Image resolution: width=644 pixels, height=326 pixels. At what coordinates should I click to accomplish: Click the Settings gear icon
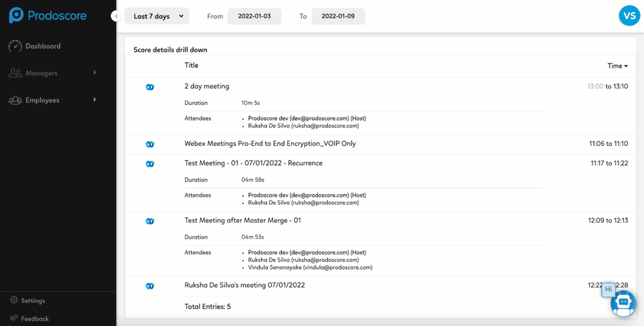pos(14,300)
